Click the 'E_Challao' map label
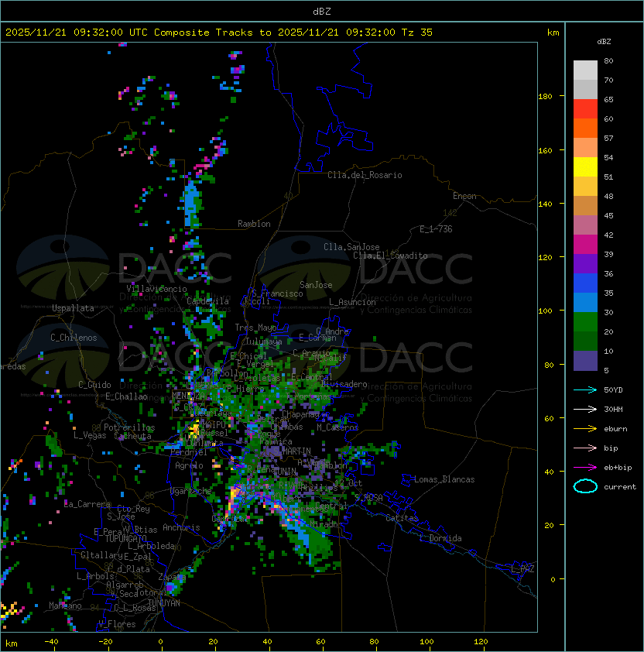This screenshot has height=652, width=644. coord(126,396)
